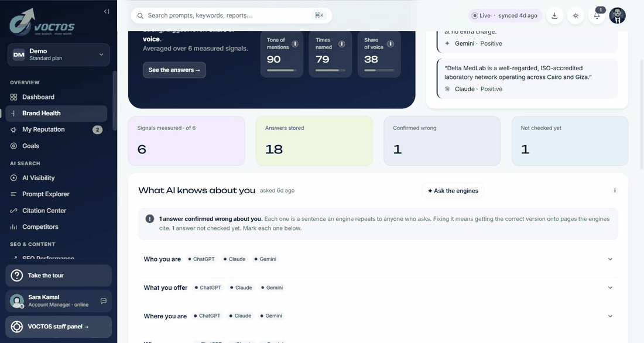Click the Prompt Explorer list icon
The height and width of the screenshot is (343, 644).
click(x=13, y=194)
